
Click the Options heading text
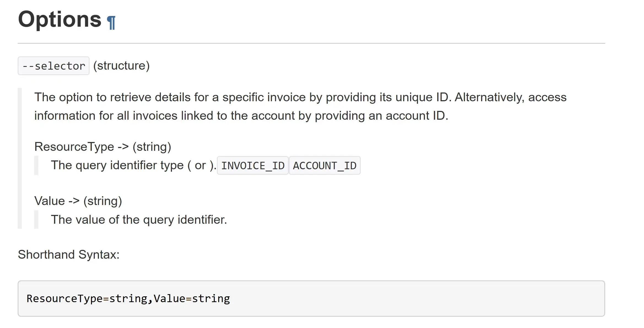[60, 19]
